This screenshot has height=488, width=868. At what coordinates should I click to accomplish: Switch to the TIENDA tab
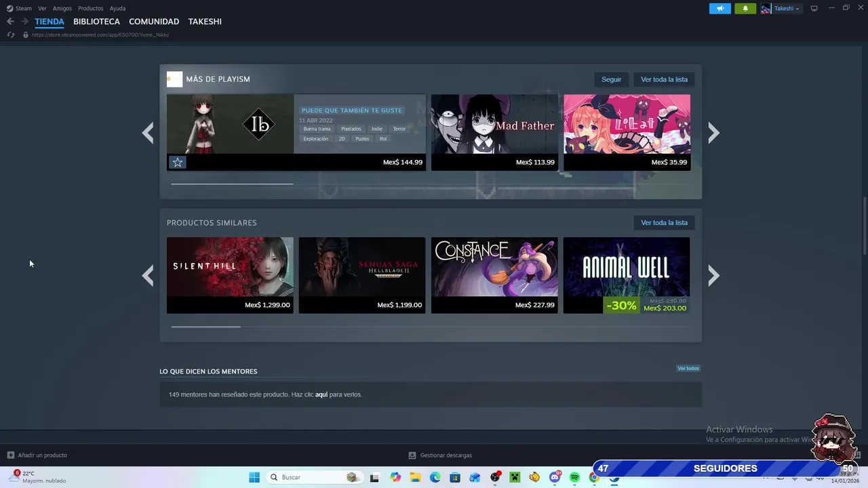pos(50,22)
